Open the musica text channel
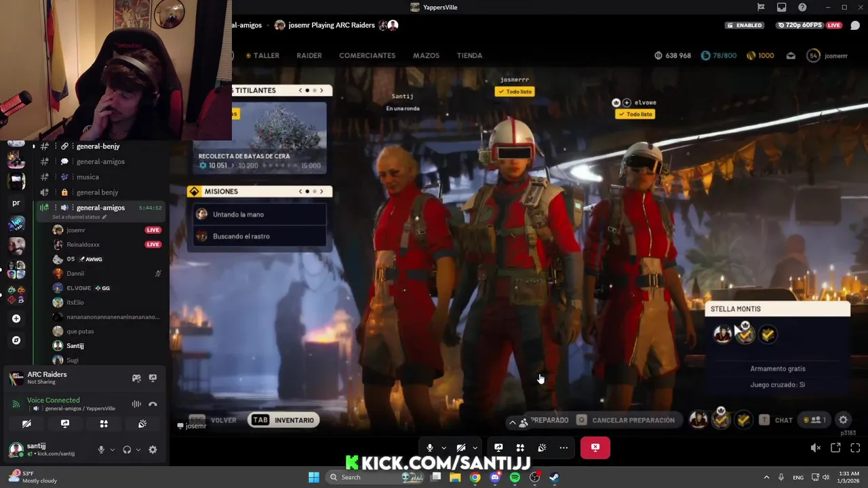 click(x=87, y=177)
